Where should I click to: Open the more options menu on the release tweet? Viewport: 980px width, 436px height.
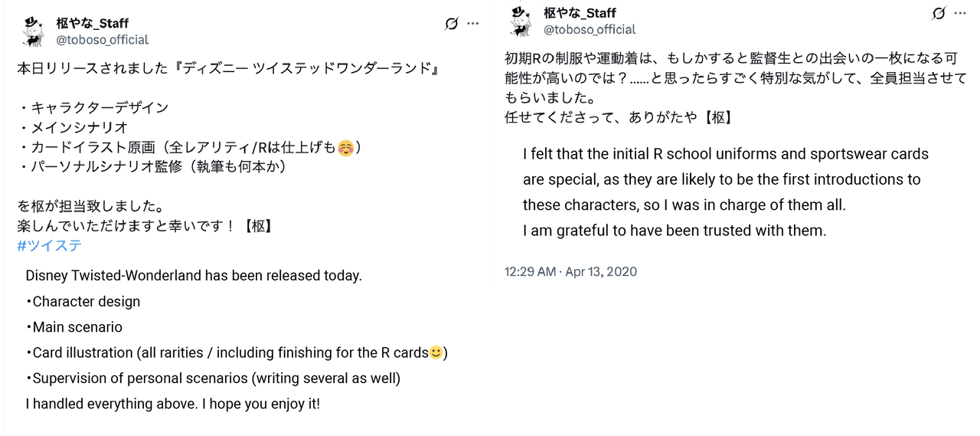(473, 24)
